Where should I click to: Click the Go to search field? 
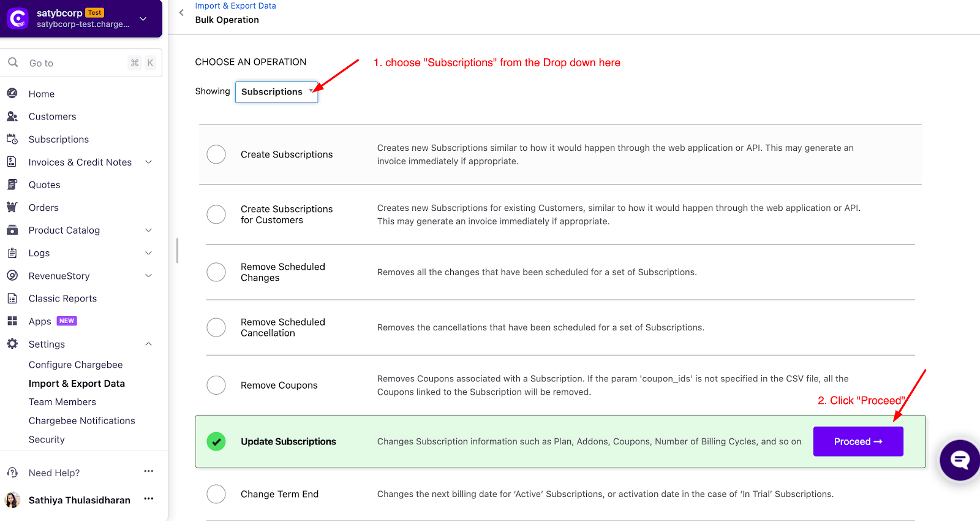pos(81,63)
